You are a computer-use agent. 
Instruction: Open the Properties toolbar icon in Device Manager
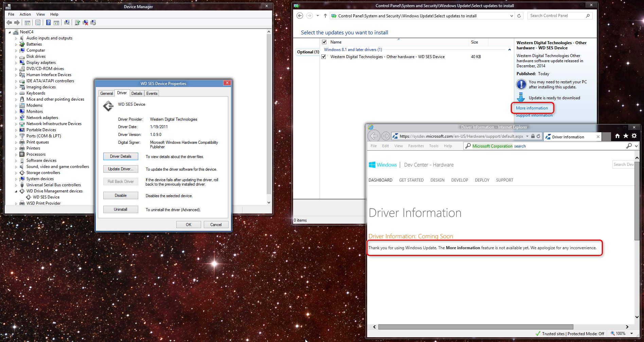click(38, 22)
